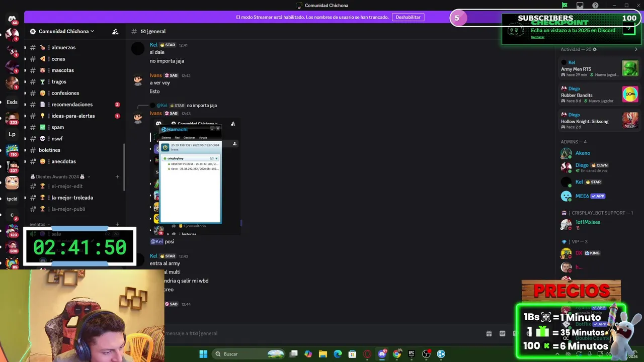Add channel to the eventos category
The width and height of the screenshot is (644, 362).
click(117, 224)
